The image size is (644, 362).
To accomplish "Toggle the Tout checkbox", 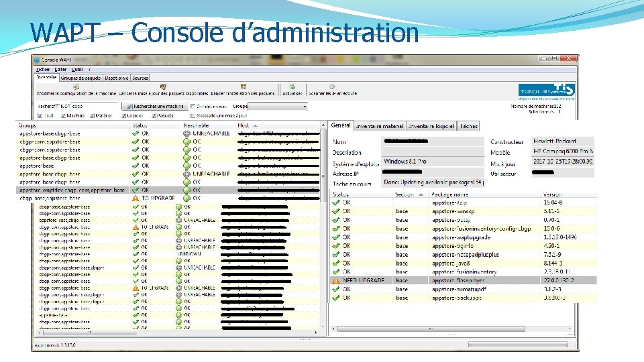I will click(x=40, y=116).
